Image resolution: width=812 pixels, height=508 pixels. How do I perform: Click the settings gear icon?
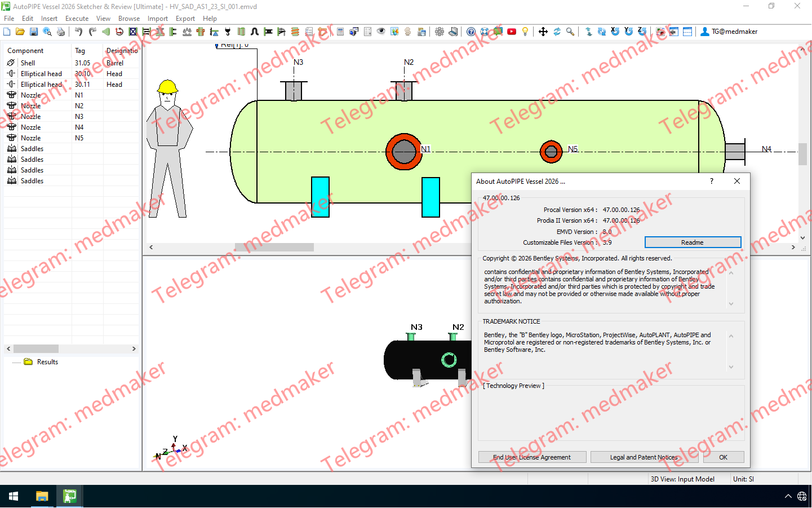click(440, 32)
